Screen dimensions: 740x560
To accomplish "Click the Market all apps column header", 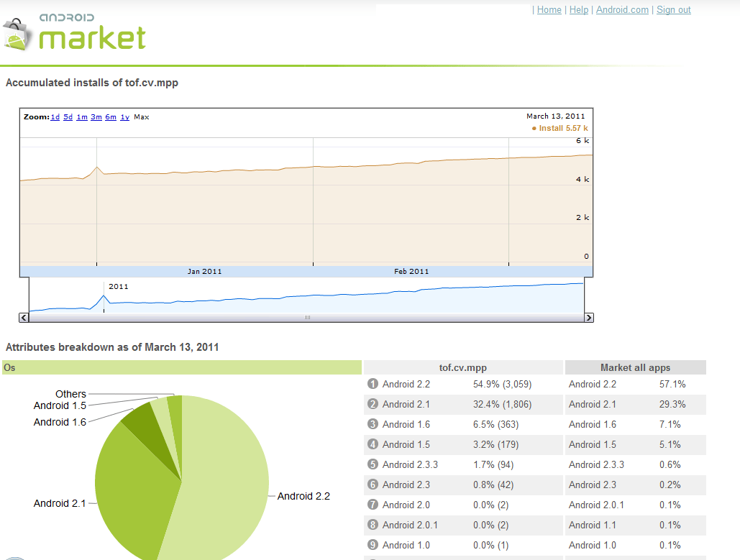I will tap(635, 367).
